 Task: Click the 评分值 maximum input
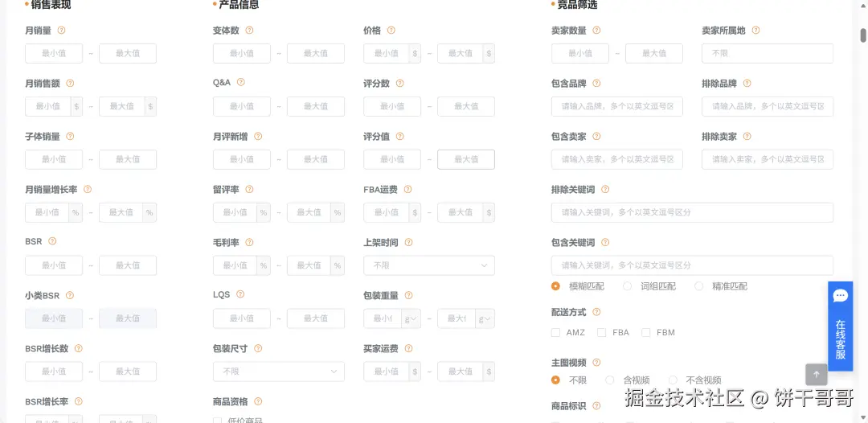tap(466, 159)
